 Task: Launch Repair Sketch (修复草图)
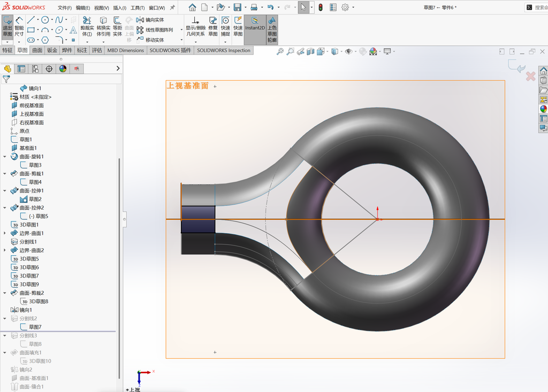213,27
